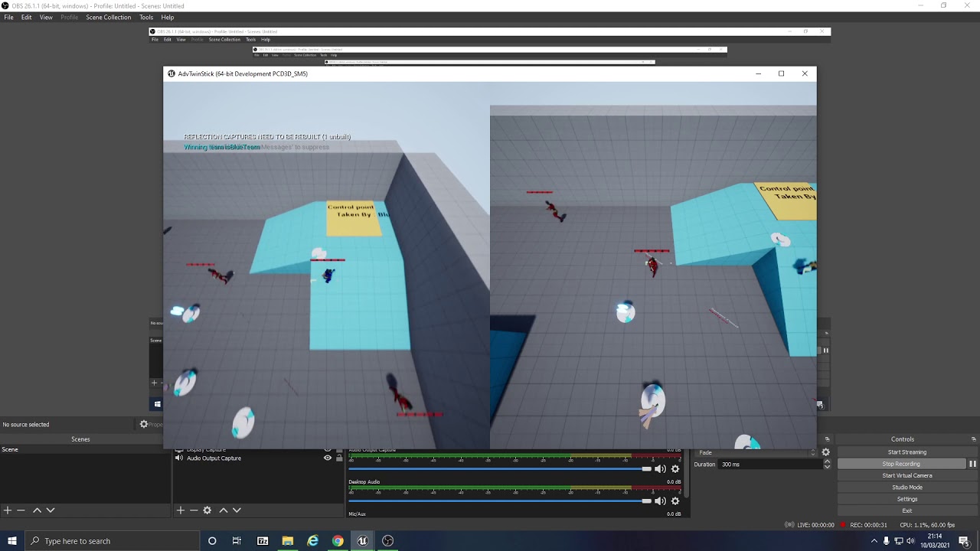This screenshot has height=551, width=980.
Task: Hide Audio Output Capture source with eye icon
Action: [x=328, y=458]
